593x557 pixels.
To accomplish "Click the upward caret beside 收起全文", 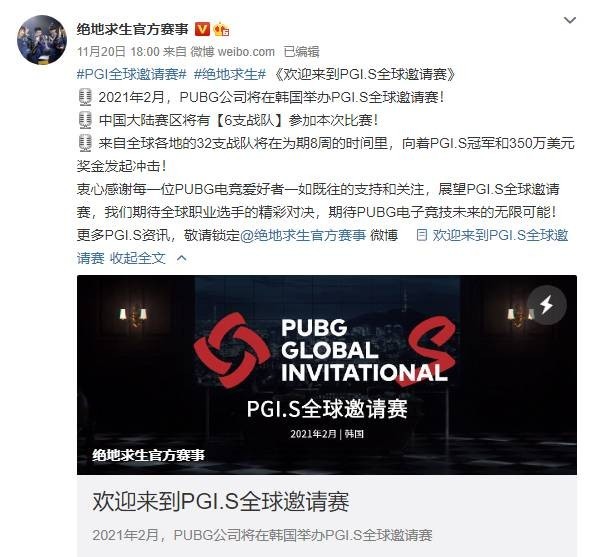I will pos(182,258).
